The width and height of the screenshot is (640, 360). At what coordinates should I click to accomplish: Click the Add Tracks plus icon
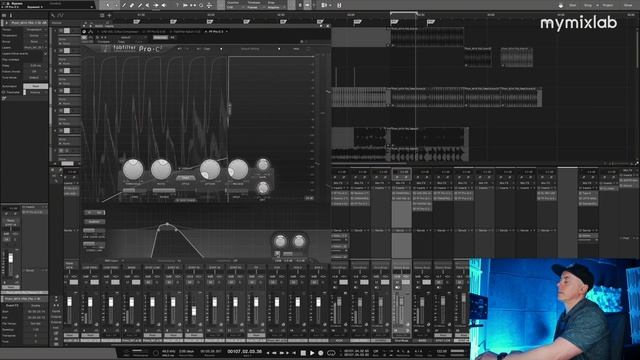tap(109, 16)
